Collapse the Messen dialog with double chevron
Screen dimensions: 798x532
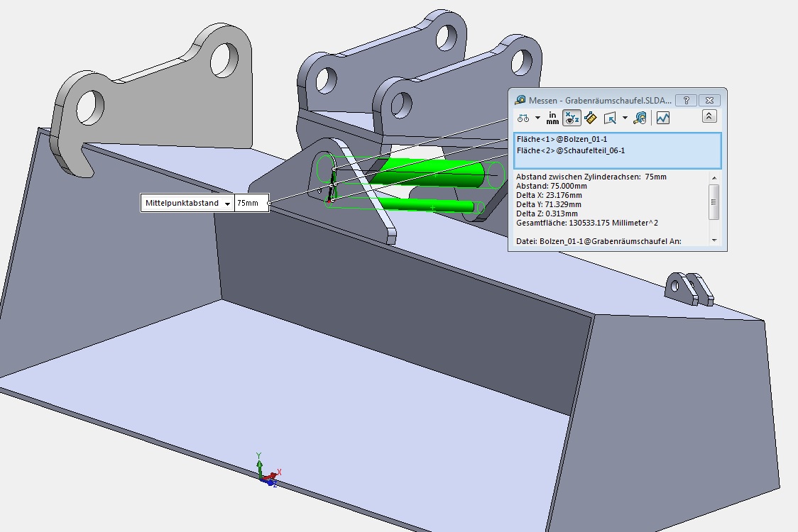pos(709,117)
